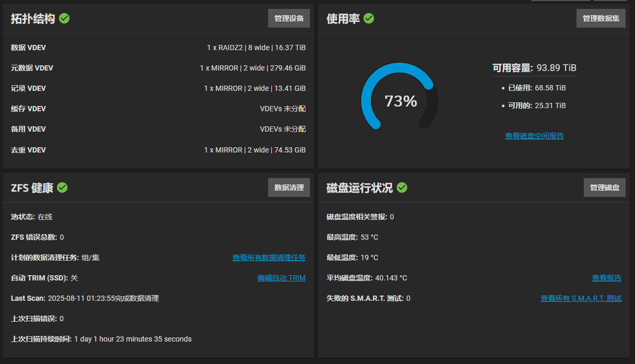Click the 管理数据集 button

[x=601, y=18]
